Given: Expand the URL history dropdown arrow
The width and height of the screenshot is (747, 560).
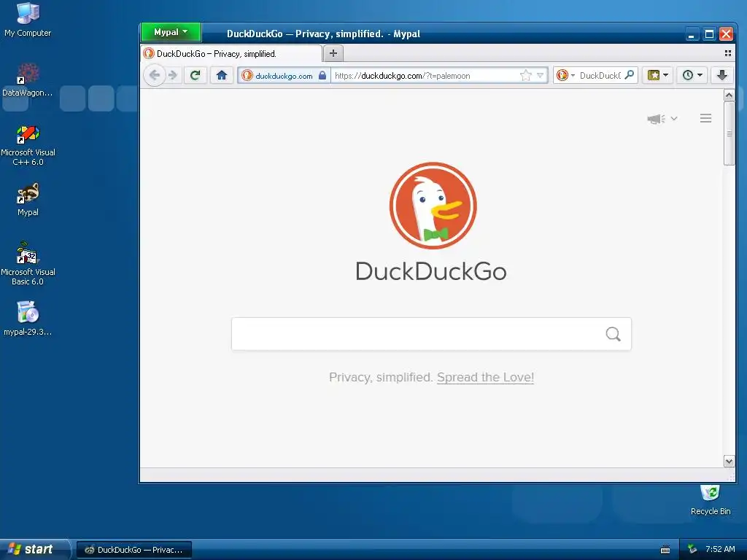Looking at the screenshot, I should 540,75.
